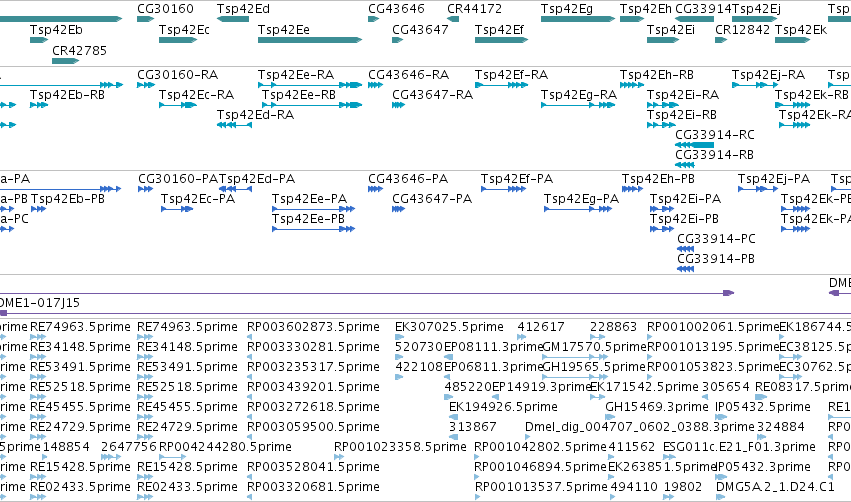
Task: Open transcript CG43646-RA label
Action: tap(409, 74)
